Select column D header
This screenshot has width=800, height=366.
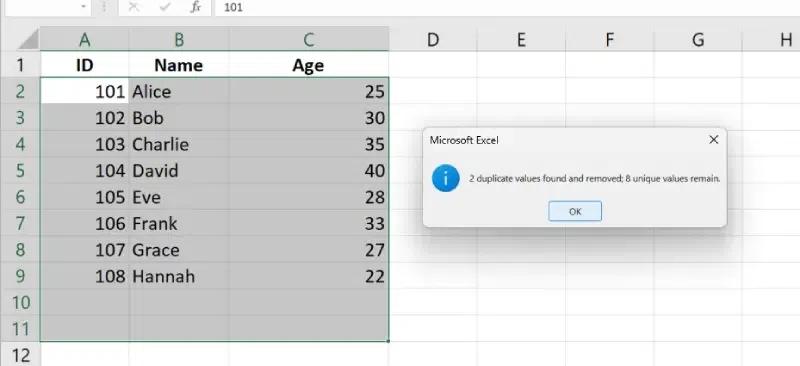point(433,39)
